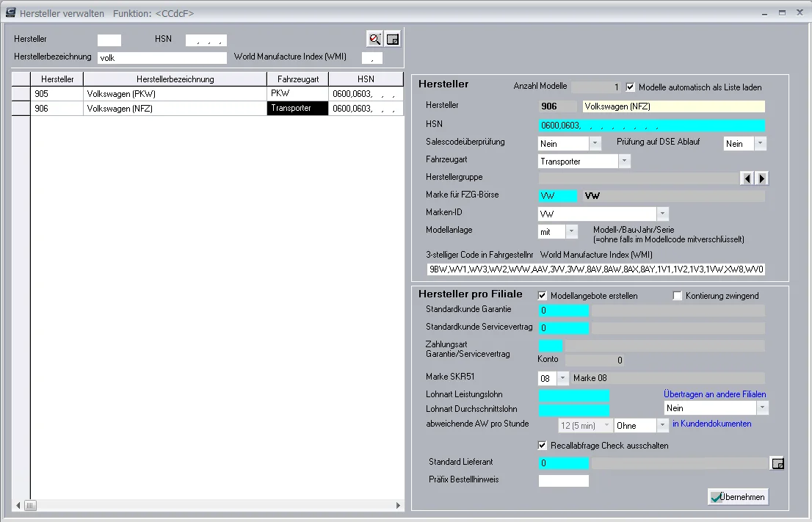Click the Präfix Bestellhinweis field
Image resolution: width=812 pixels, height=522 pixels.
tap(563, 481)
